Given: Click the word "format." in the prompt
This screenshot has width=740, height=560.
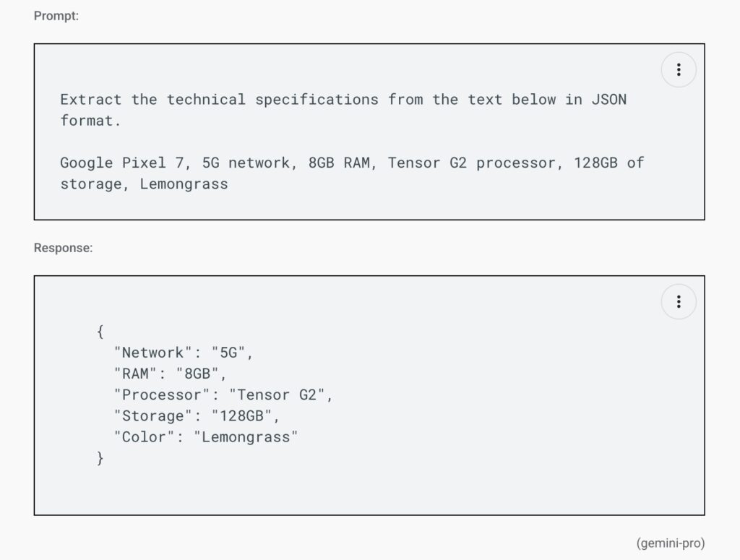Looking at the screenshot, I should pyautogui.click(x=90, y=121).
